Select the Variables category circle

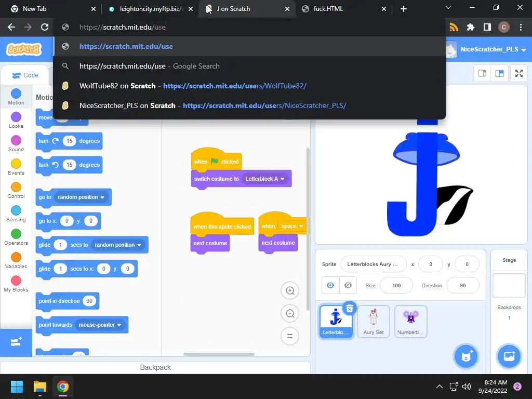[16, 258]
